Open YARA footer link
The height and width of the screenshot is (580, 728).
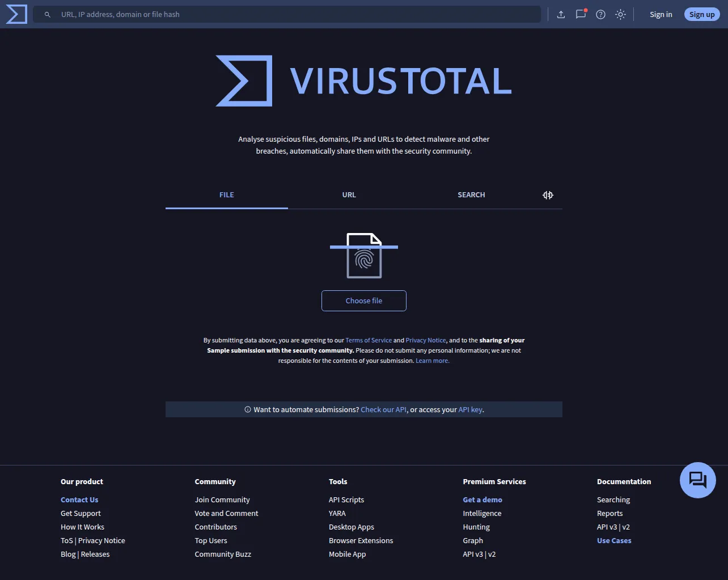tap(337, 514)
